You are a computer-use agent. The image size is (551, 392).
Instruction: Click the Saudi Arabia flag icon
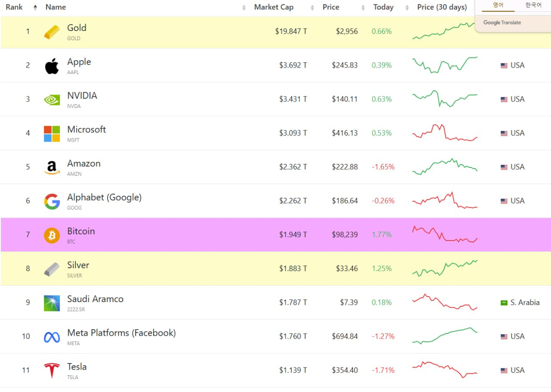504,303
